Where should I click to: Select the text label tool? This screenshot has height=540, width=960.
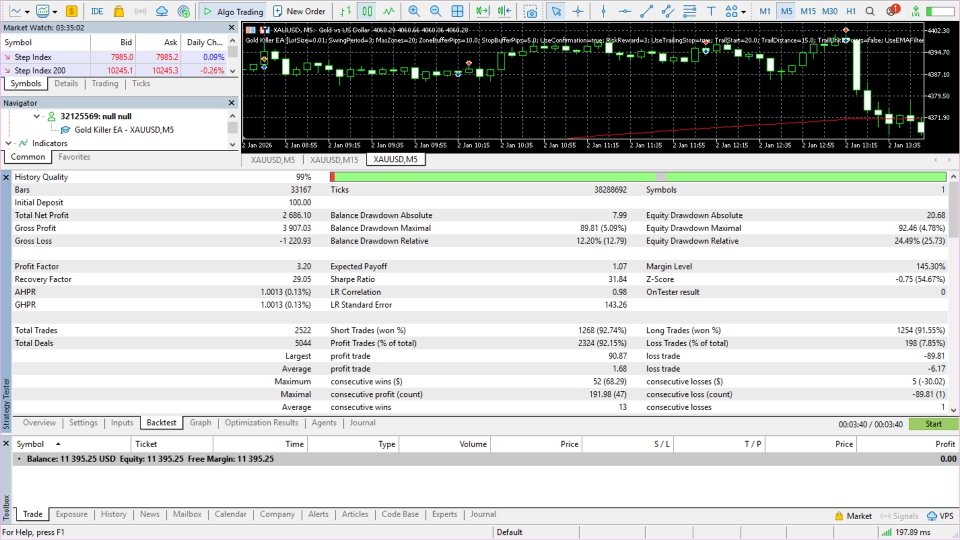(x=711, y=11)
